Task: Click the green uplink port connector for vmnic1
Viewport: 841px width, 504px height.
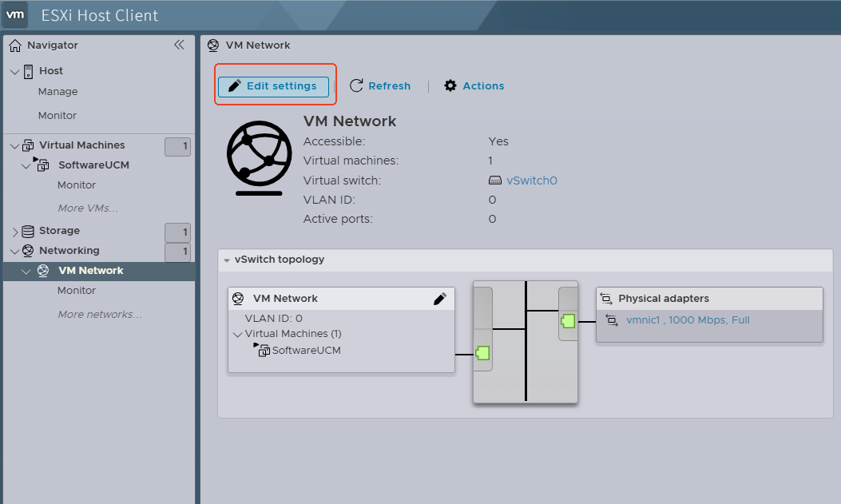Action: (568, 321)
